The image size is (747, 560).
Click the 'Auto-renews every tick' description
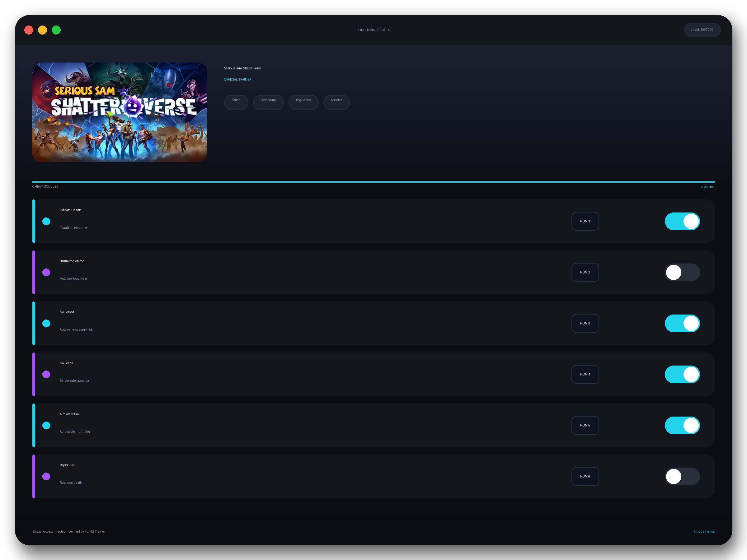tap(76, 329)
